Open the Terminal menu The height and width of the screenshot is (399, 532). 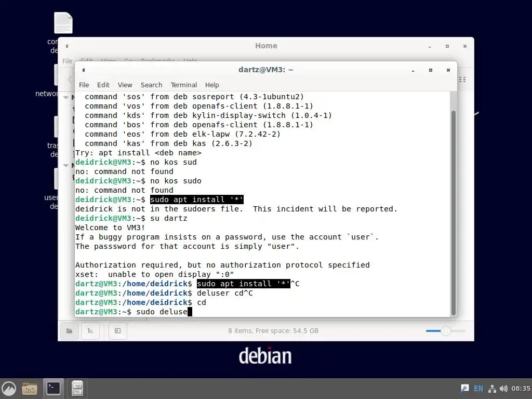pos(183,85)
